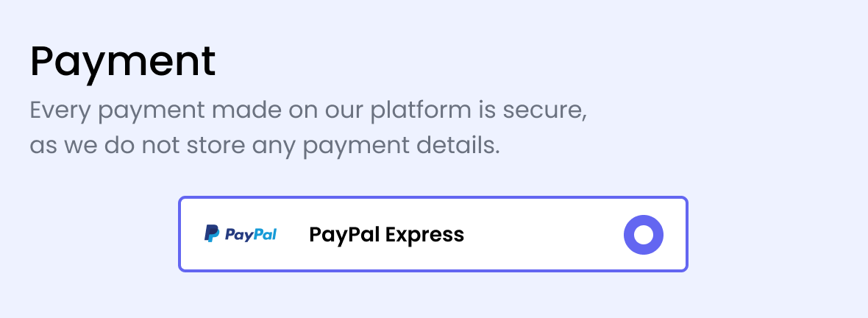Click the words 'payment details' in the subtitle

coord(402,146)
